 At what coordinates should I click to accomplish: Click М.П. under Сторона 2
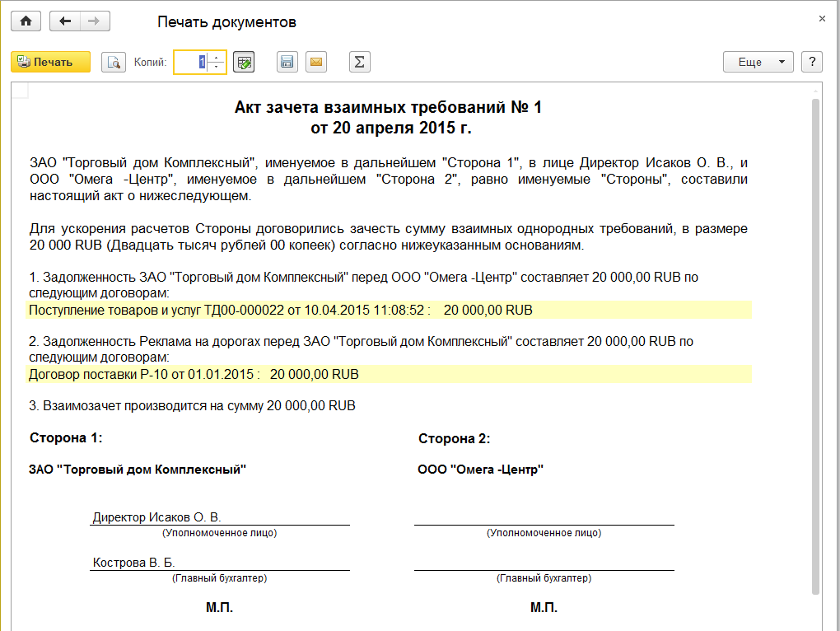(544, 607)
